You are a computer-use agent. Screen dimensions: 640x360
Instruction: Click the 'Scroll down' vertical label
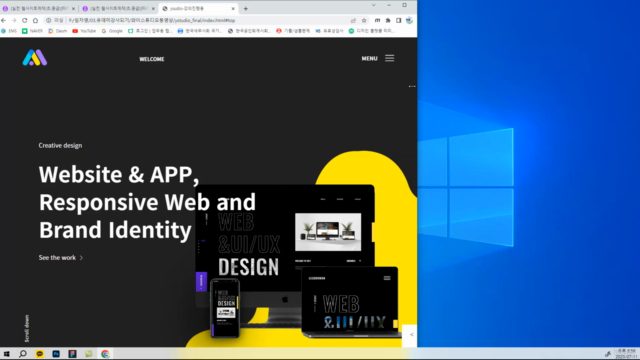[x=27, y=328]
